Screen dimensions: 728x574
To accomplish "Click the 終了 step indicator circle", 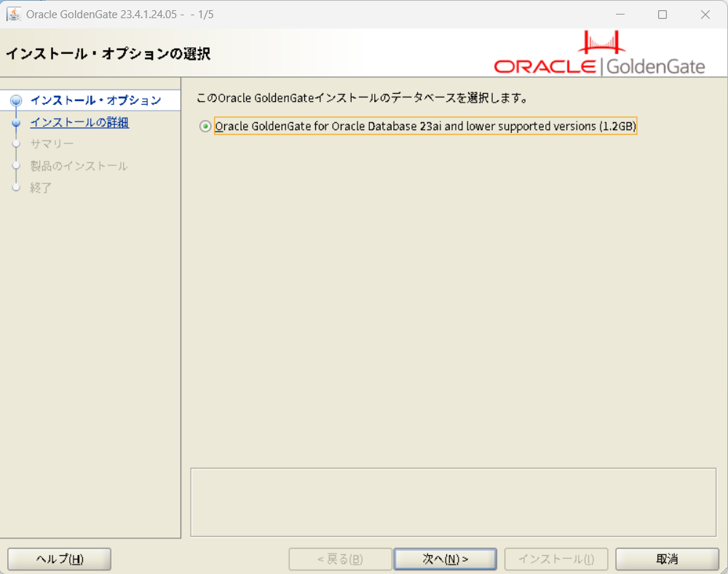I will pyautogui.click(x=16, y=188).
